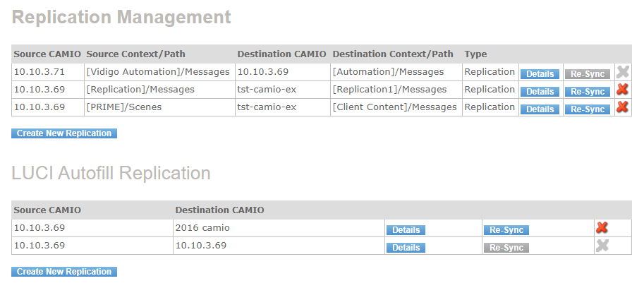This screenshot has height=300, width=644.
Task: Click grey X icon for Vidigo Automation row
Action: tap(622, 72)
